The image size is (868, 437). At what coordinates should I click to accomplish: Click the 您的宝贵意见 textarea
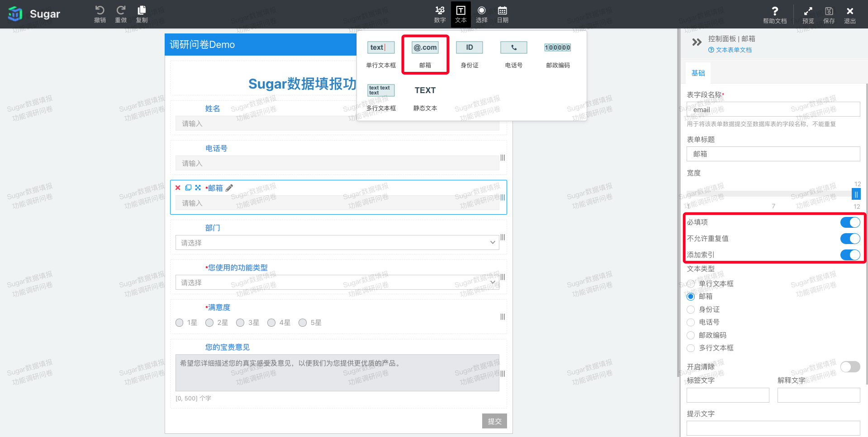click(x=337, y=373)
